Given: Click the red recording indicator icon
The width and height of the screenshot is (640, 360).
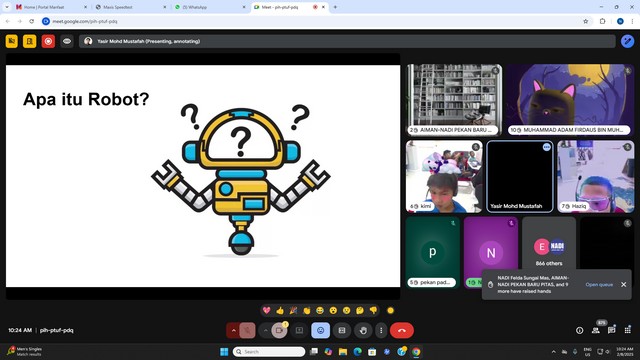Looking at the screenshot, I should point(48,41).
